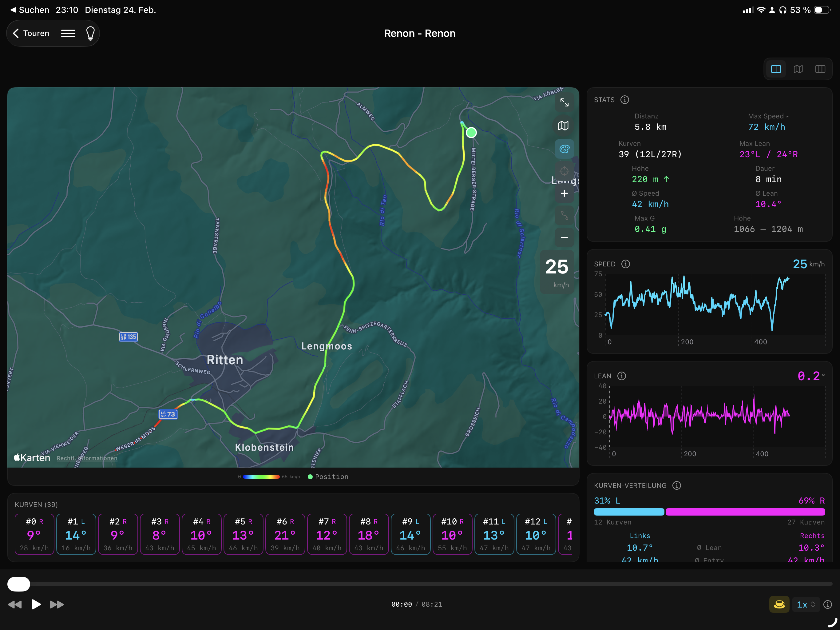Click the Distanz value 5.8 km
The image size is (840, 630).
pyautogui.click(x=651, y=127)
